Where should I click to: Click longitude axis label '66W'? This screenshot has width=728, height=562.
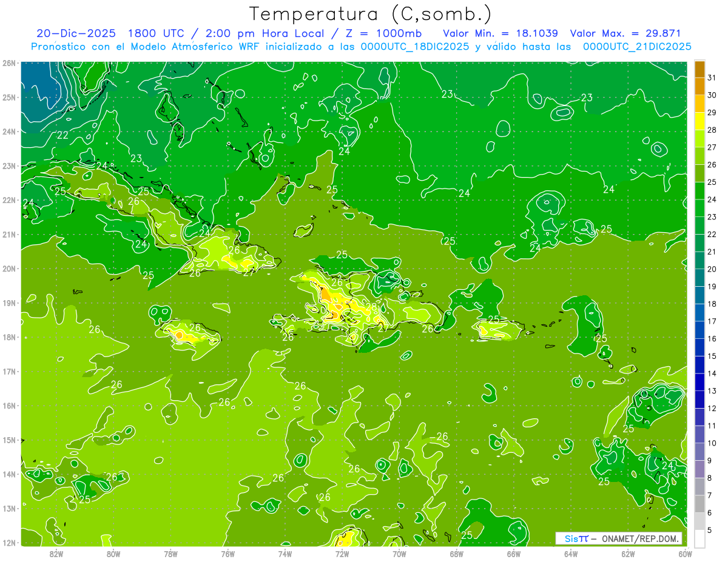pos(514,553)
